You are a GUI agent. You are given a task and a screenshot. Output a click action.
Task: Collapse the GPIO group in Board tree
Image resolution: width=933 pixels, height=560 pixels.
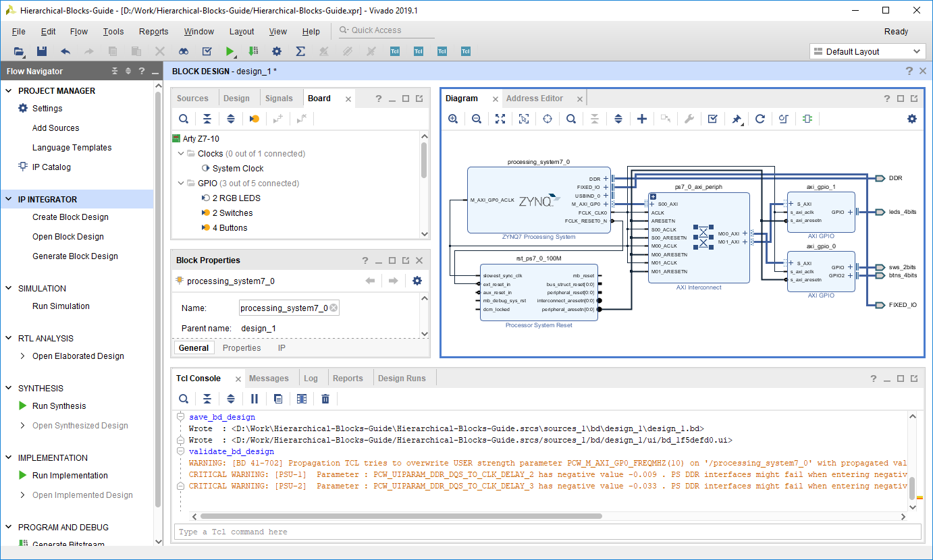point(181,184)
